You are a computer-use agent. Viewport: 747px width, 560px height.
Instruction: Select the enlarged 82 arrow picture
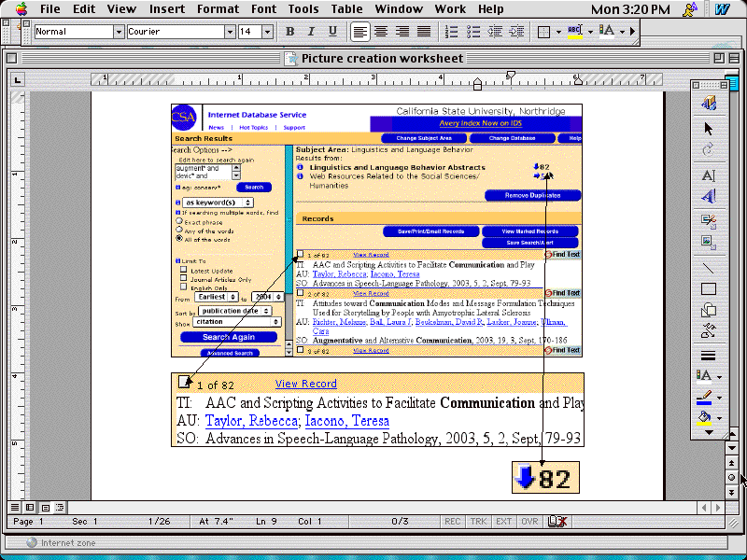[x=545, y=478]
